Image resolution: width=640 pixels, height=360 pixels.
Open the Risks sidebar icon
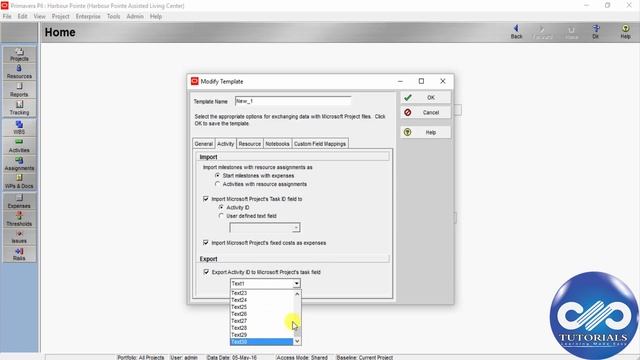pos(19,254)
